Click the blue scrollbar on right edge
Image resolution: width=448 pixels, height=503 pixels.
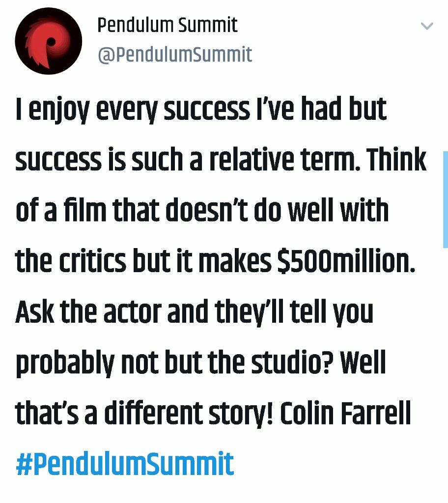(446, 199)
